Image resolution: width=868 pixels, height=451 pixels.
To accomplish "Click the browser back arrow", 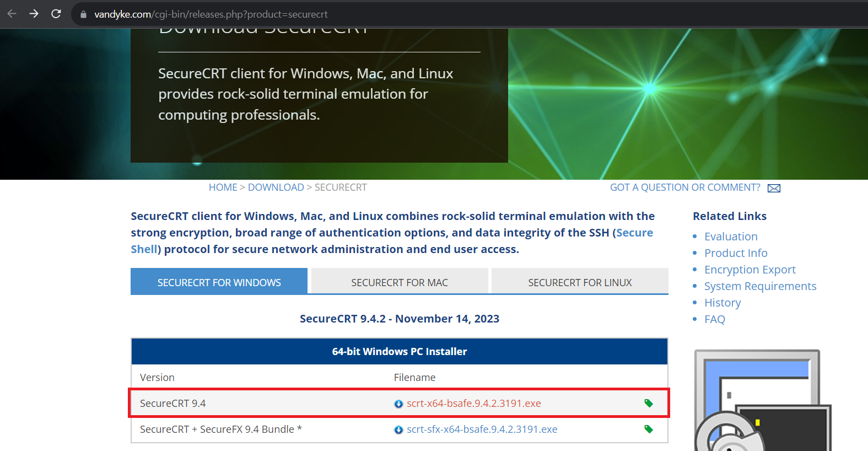I will pos(12,14).
